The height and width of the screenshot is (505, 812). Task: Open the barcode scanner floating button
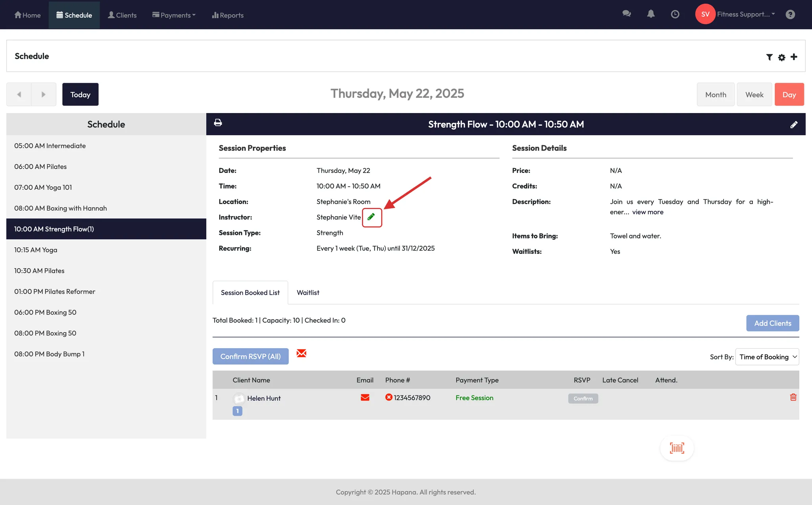point(677,448)
